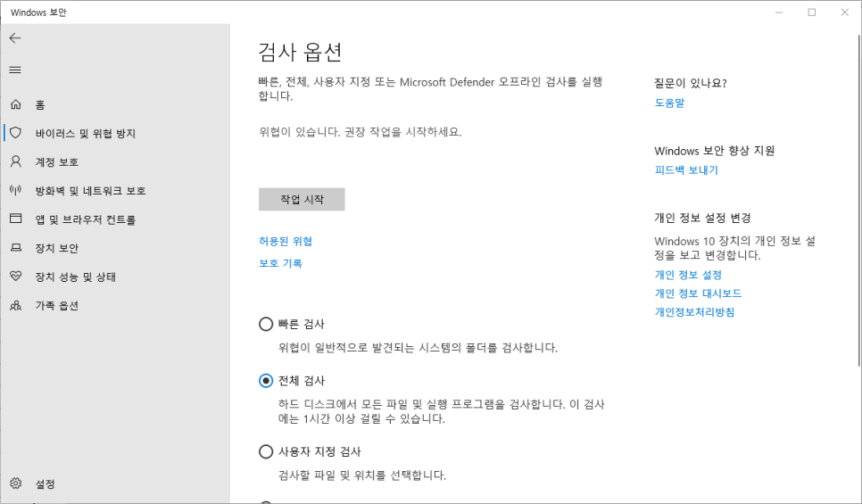
Task: Go back with the arrow icon
Action: [x=15, y=38]
